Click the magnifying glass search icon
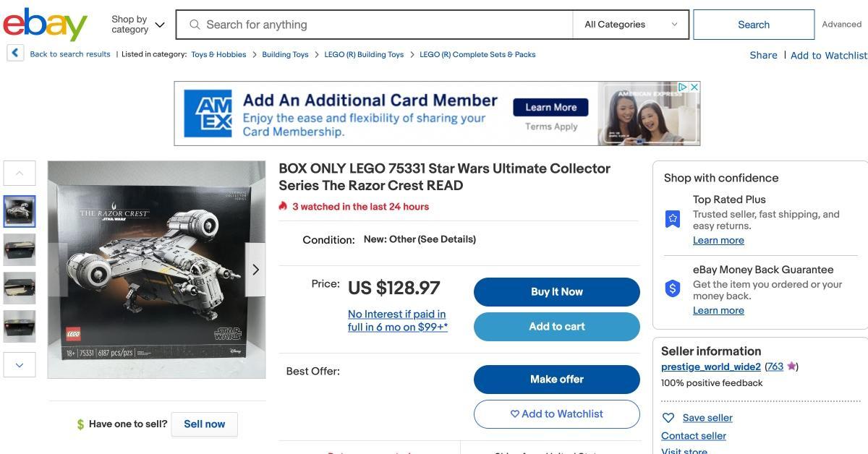This screenshot has height=454, width=868. [195, 25]
